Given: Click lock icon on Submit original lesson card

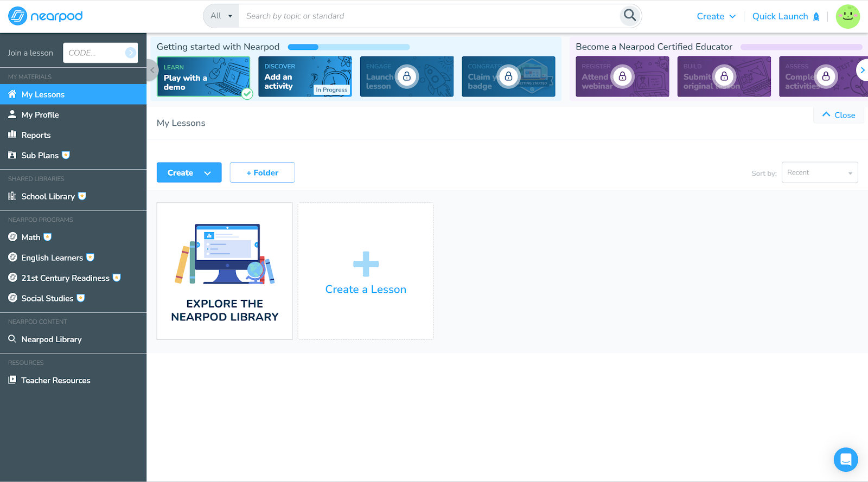Looking at the screenshot, I should click(724, 76).
